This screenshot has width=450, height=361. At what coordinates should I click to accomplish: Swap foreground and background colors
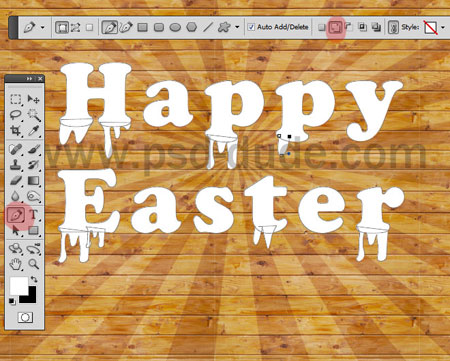click(34, 279)
